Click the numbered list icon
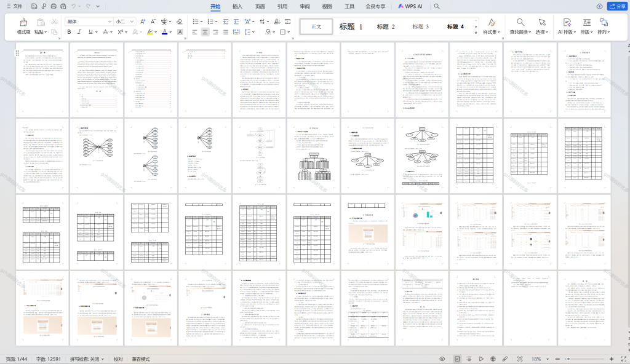The image size is (630, 364). (x=210, y=22)
